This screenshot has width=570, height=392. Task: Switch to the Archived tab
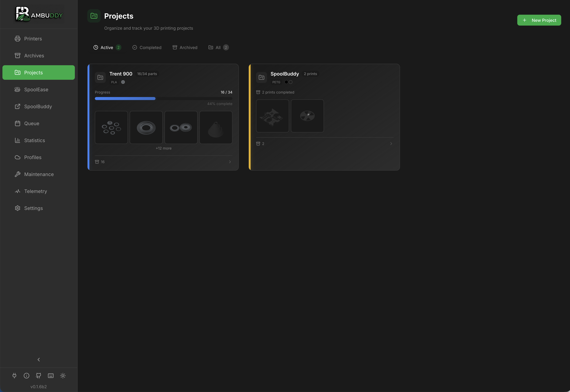[x=185, y=47]
